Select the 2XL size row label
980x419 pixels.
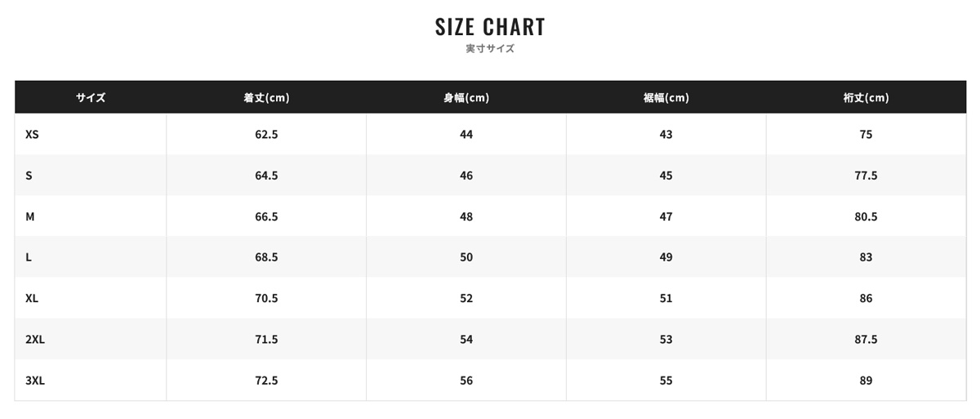[x=35, y=339]
